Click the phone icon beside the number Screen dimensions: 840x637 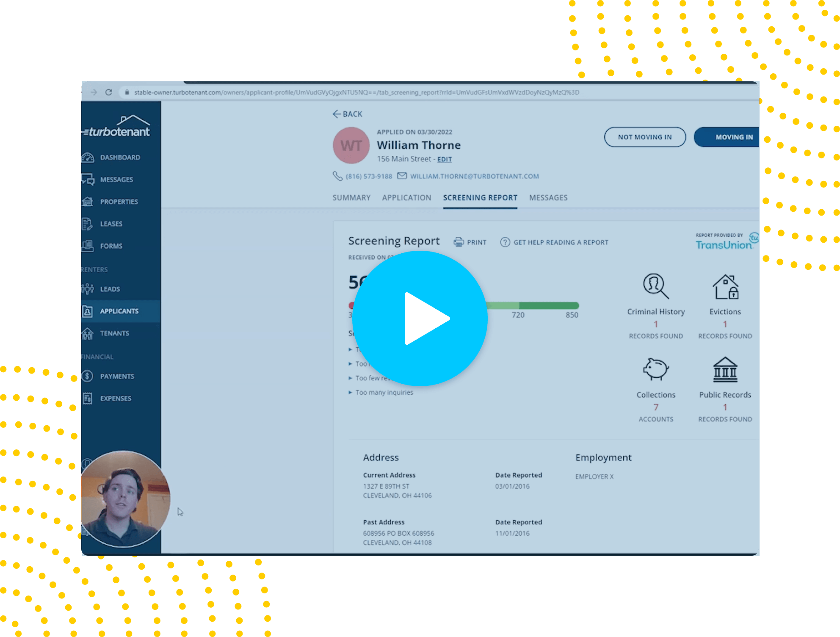coord(337,176)
